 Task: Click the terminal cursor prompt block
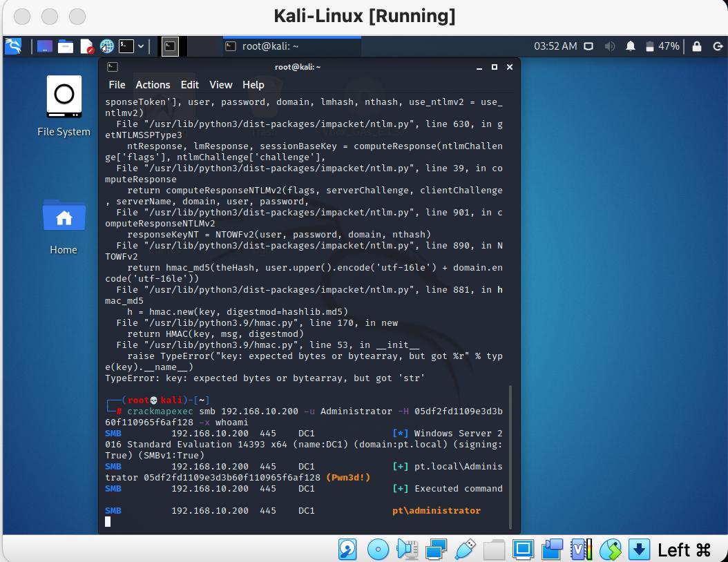(x=108, y=522)
